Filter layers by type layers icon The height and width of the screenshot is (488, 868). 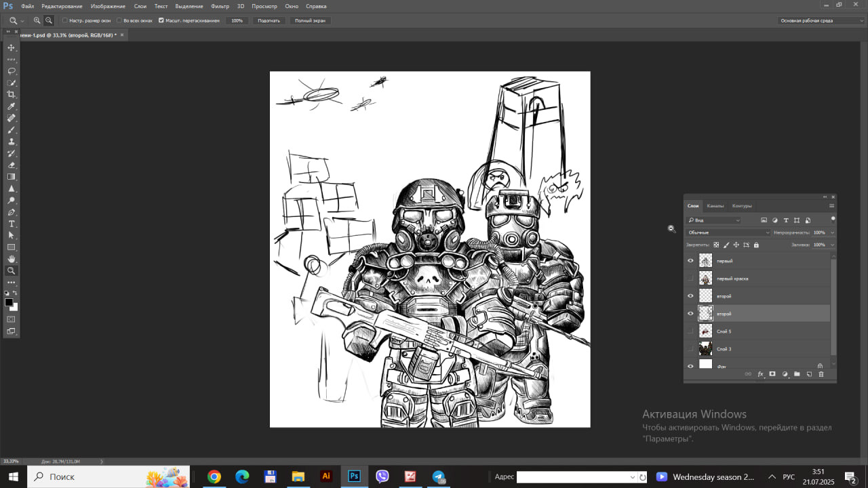pyautogui.click(x=786, y=220)
